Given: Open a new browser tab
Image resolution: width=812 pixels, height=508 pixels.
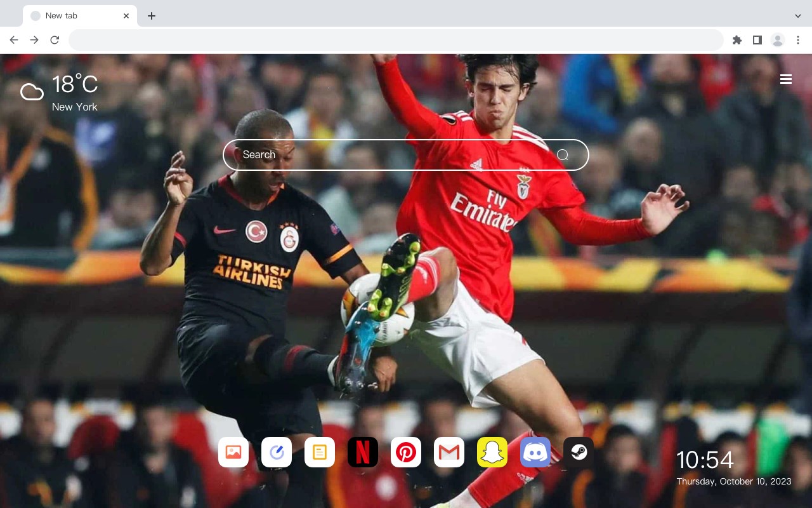Looking at the screenshot, I should pos(151,16).
